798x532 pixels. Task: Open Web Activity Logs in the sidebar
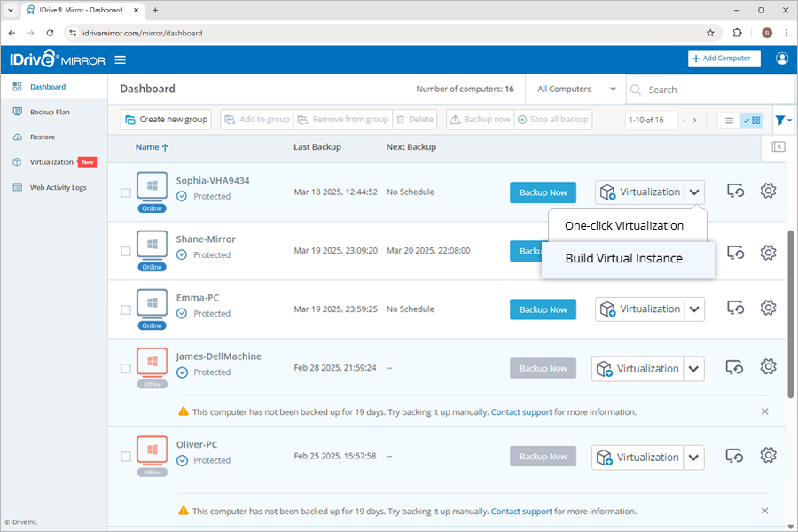58,187
